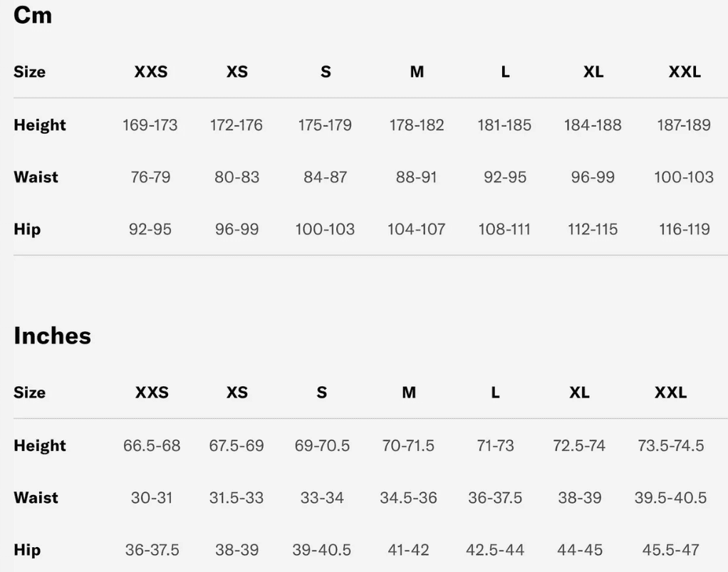Click the 34.5-36 waist value

pyautogui.click(x=408, y=498)
